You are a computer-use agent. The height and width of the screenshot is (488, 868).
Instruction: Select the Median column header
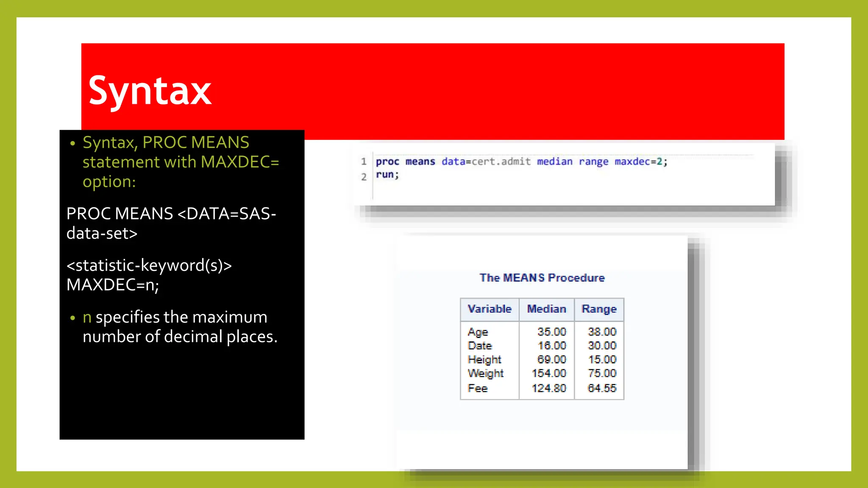click(x=546, y=309)
